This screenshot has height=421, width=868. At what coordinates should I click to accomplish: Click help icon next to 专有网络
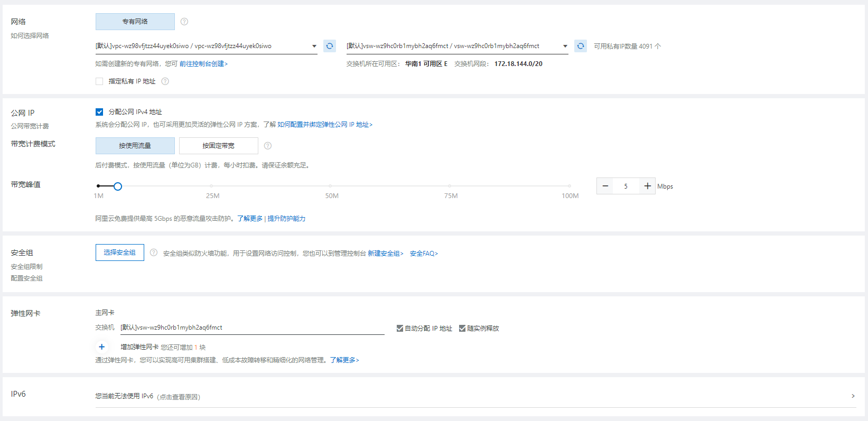(x=184, y=22)
